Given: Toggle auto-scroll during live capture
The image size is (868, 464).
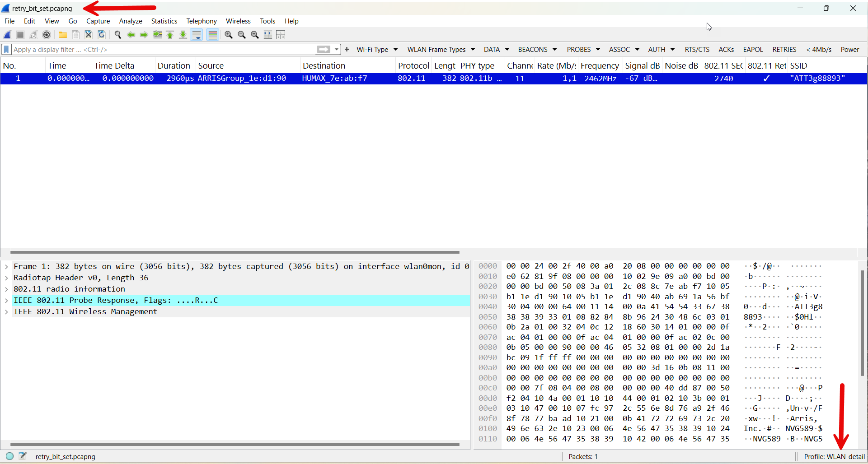Looking at the screenshot, I should coord(197,35).
